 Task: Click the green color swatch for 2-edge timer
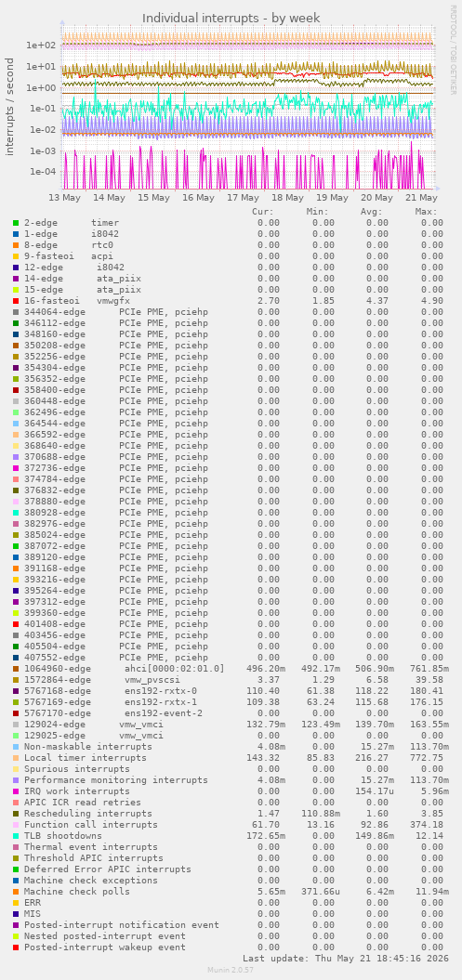coord(16,223)
